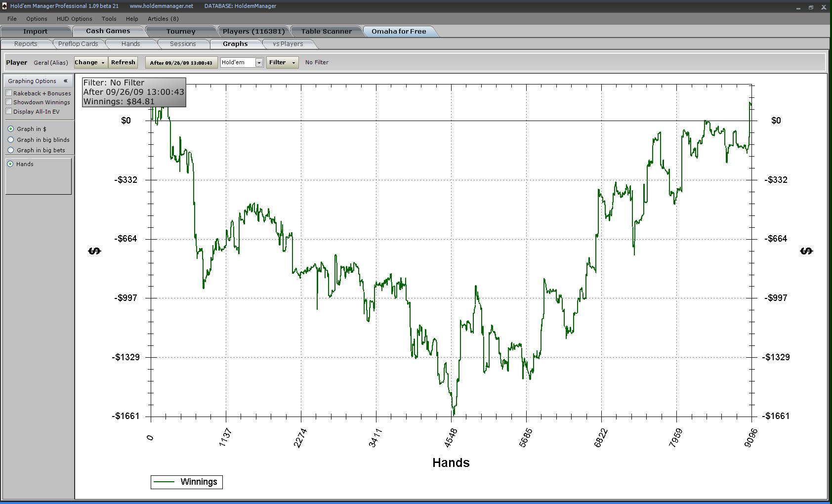Viewport: 832px width, 504px height.
Task: Select Graph in big blinds option
Action: click(10, 140)
